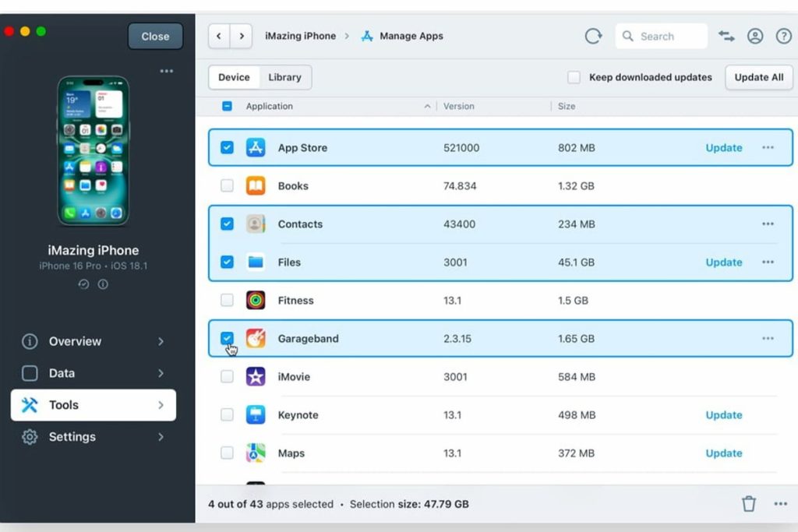Check the Fitness checkbox
This screenshot has width=798, height=532.
[227, 300]
